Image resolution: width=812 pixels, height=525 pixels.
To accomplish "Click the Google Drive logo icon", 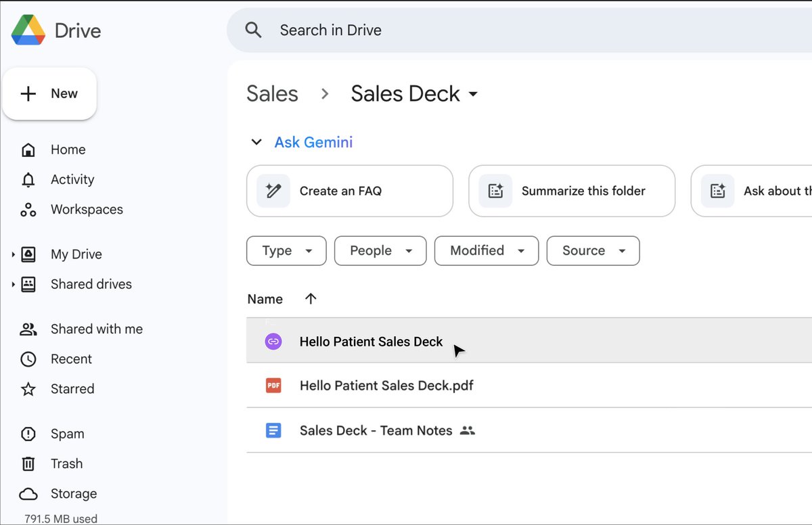I will pyautogui.click(x=28, y=30).
